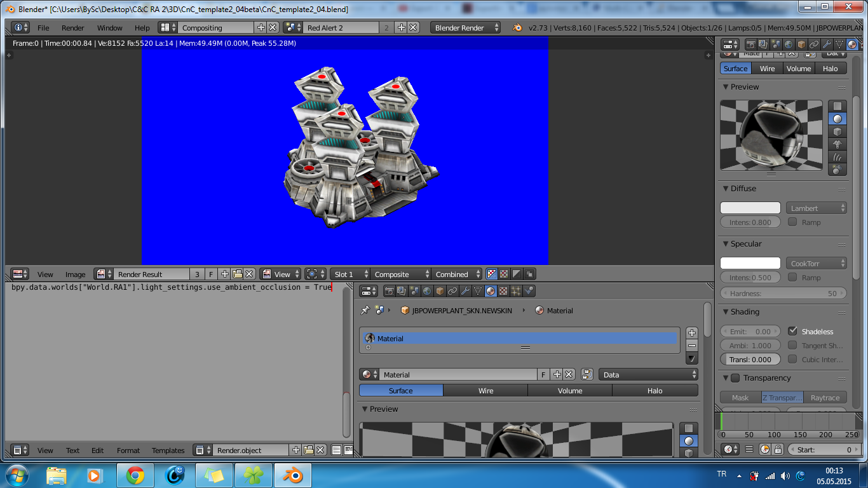Select Flat preview shape in right panel

coord(837,106)
